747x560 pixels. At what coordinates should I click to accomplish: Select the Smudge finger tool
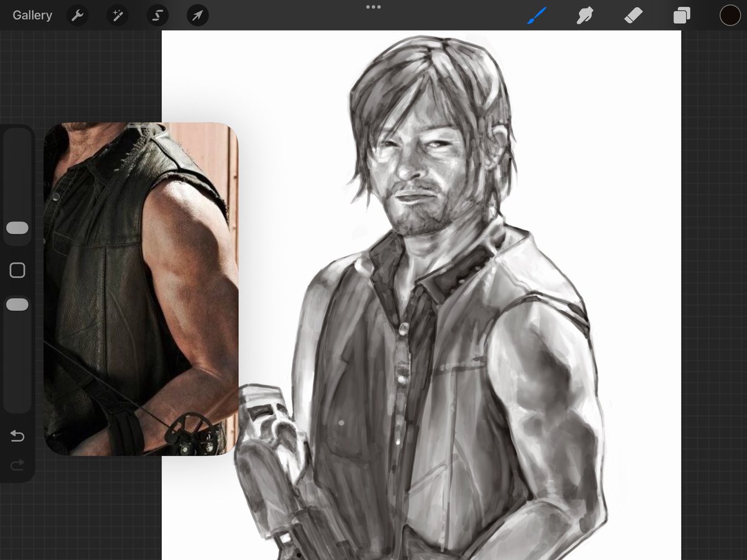click(x=585, y=16)
